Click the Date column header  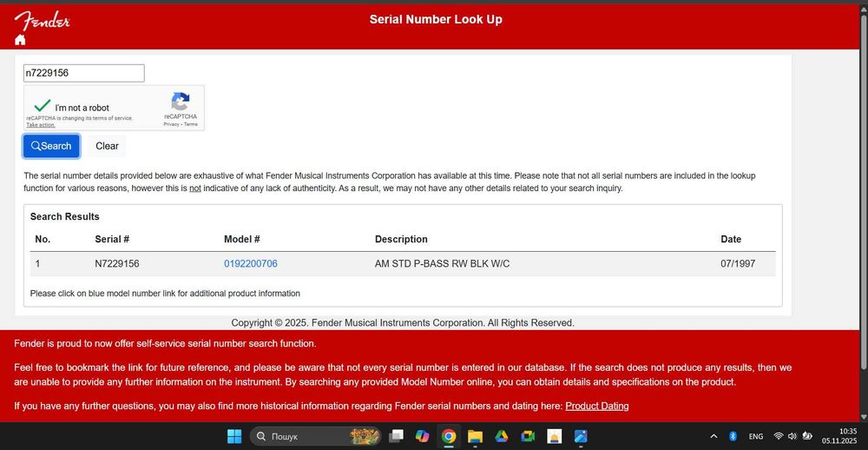point(731,240)
